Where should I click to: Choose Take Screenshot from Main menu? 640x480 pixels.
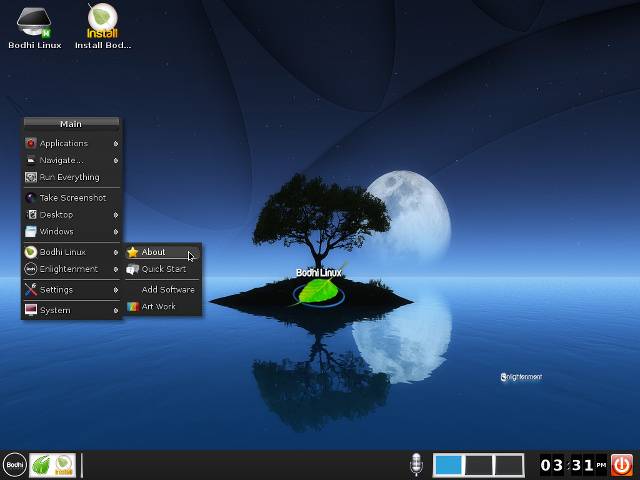72,198
